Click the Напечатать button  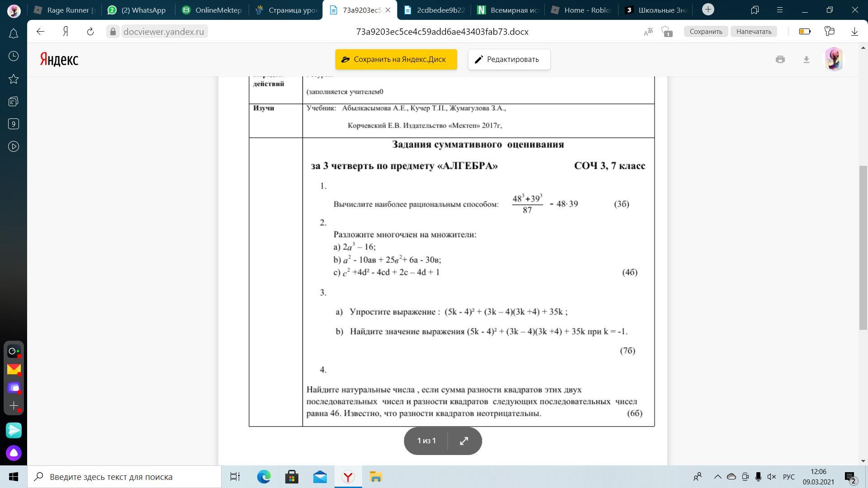(x=754, y=32)
